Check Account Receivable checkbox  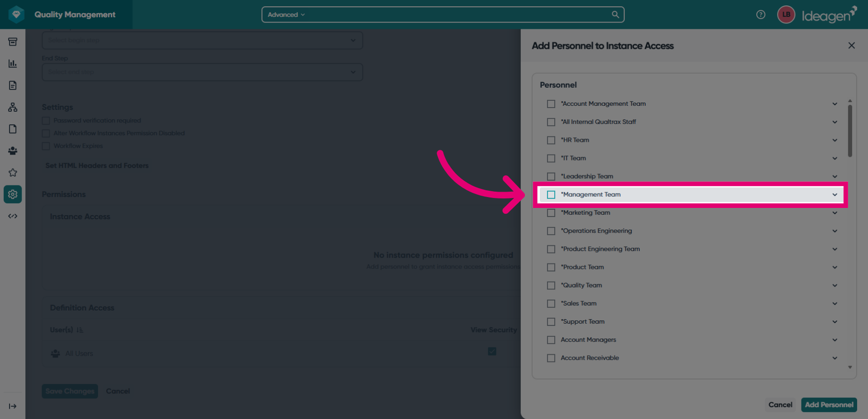tap(551, 358)
